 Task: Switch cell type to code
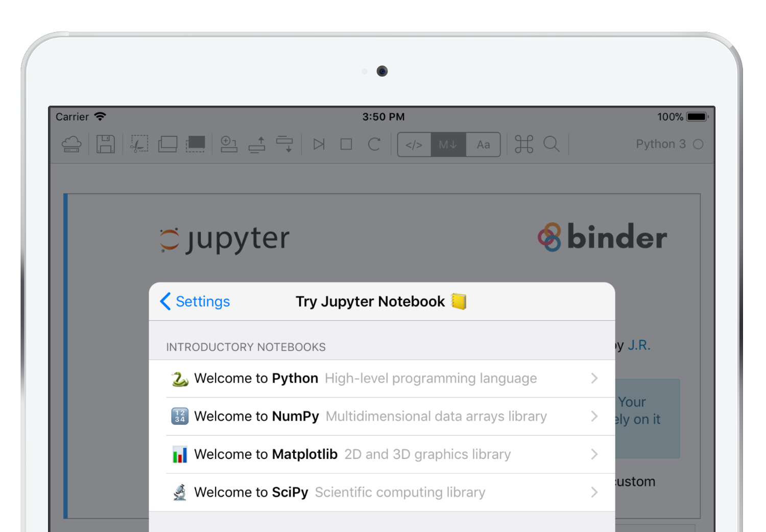click(414, 144)
